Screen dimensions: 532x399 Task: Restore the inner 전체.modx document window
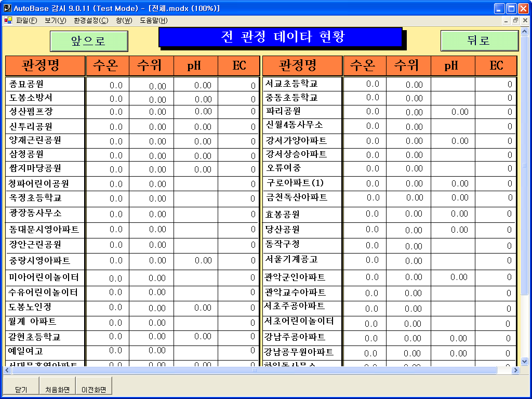(515, 21)
